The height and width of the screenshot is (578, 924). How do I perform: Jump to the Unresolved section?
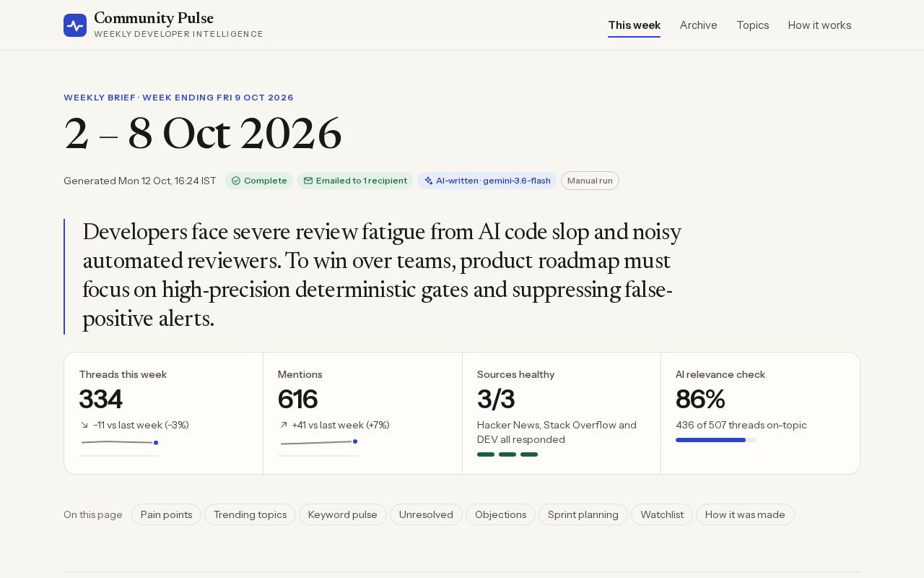[426, 514]
